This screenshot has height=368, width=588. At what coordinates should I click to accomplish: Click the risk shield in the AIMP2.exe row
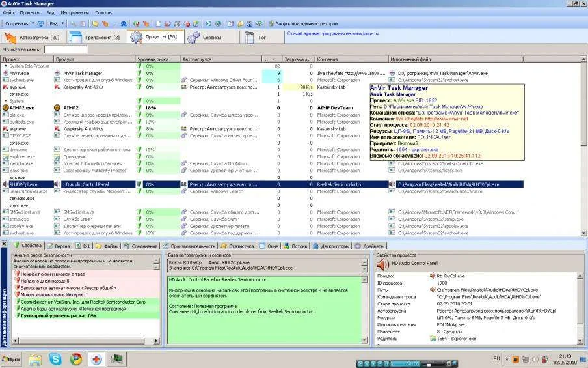(x=139, y=107)
